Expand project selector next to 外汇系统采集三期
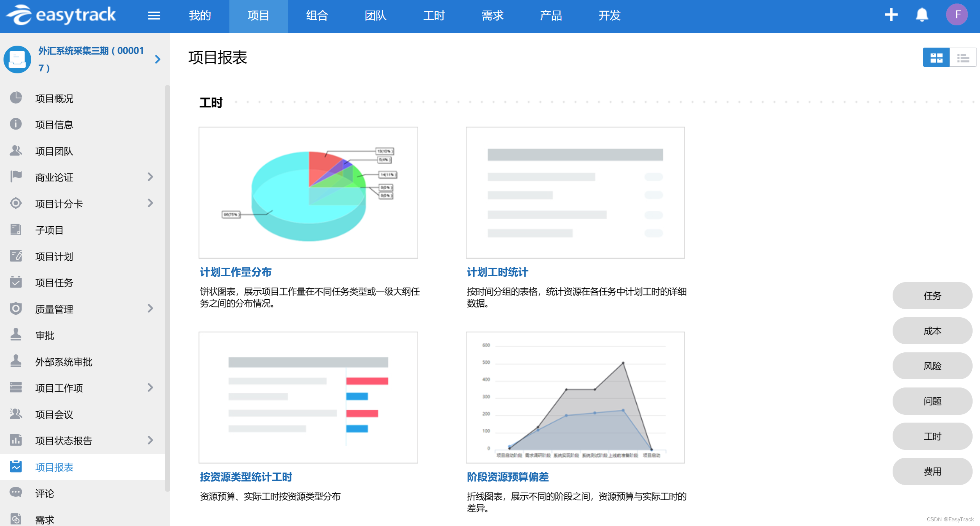 [158, 59]
